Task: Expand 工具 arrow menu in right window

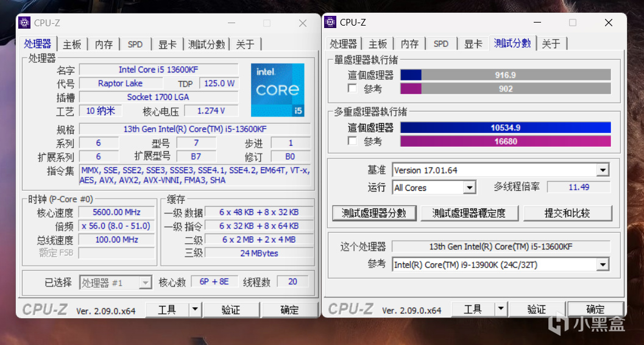Action: (x=501, y=309)
